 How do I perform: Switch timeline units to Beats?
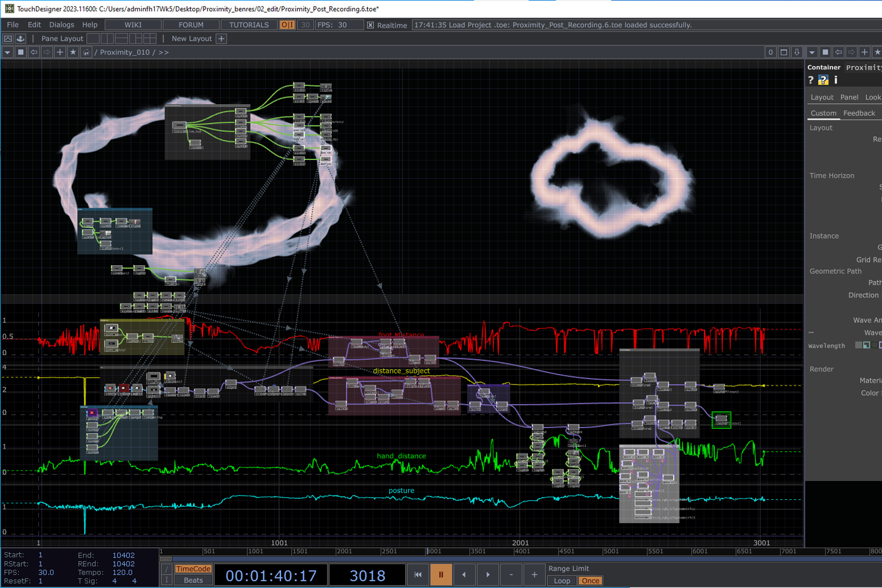(x=193, y=580)
